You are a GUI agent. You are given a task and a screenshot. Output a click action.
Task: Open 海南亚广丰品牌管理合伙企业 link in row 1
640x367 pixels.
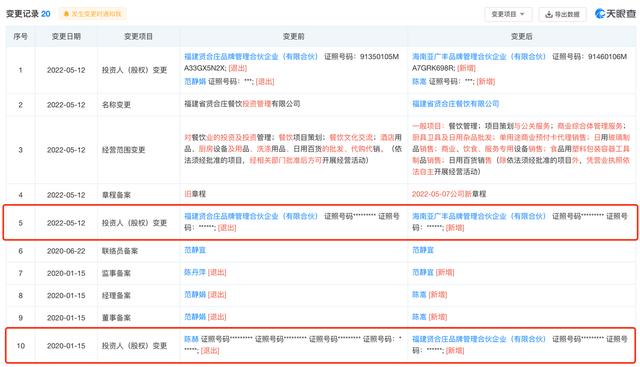click(x=479, y=56)
